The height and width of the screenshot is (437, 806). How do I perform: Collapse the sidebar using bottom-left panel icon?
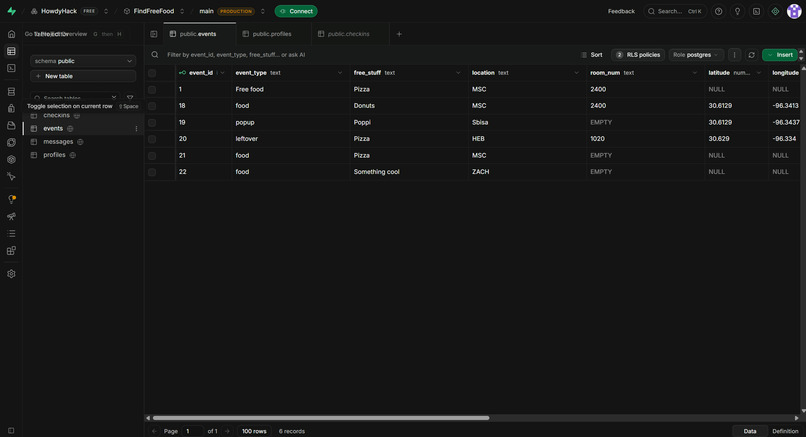pos(11,431)
